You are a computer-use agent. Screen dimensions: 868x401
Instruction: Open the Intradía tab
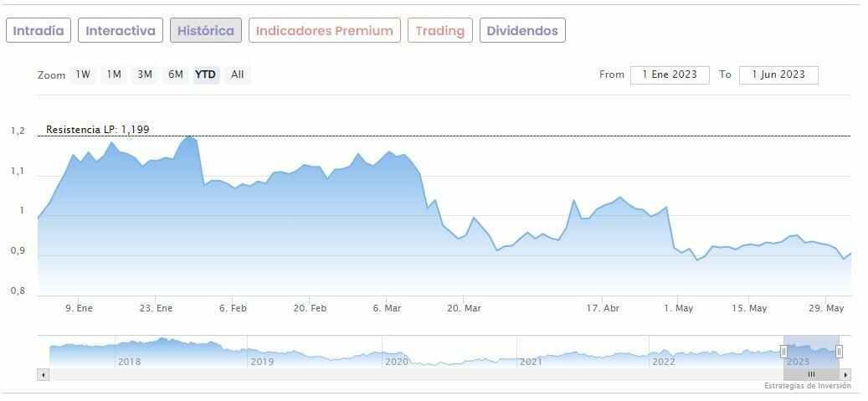(x=39, y=31)
